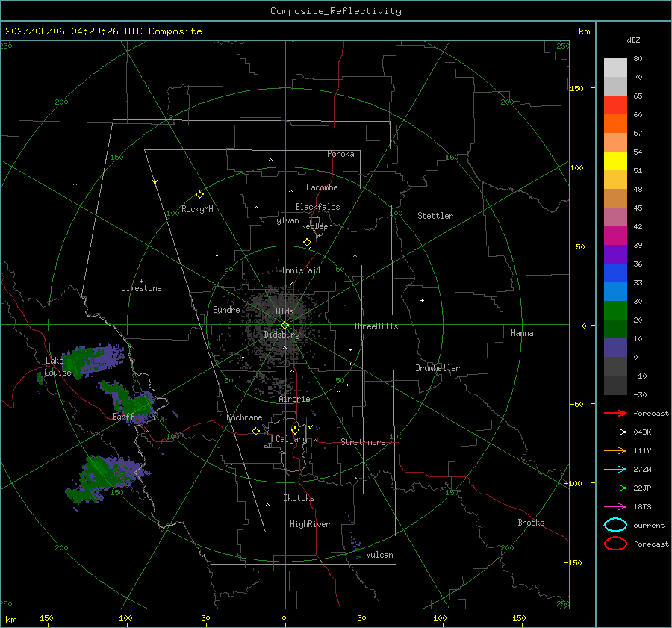
Task: Click the asterisk marker above Limestone
Action: [x=141, y=282]
